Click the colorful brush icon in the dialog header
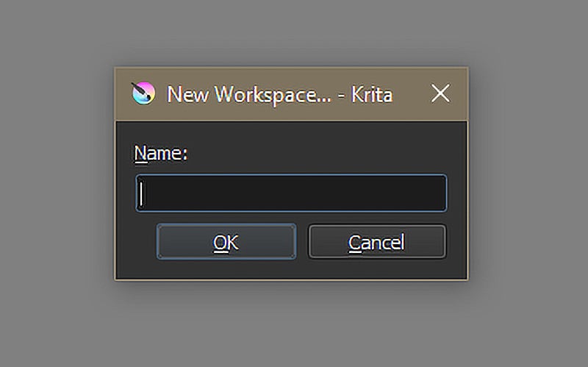The image size is (588, 367). pyautogui.click(x=143, y=93)
